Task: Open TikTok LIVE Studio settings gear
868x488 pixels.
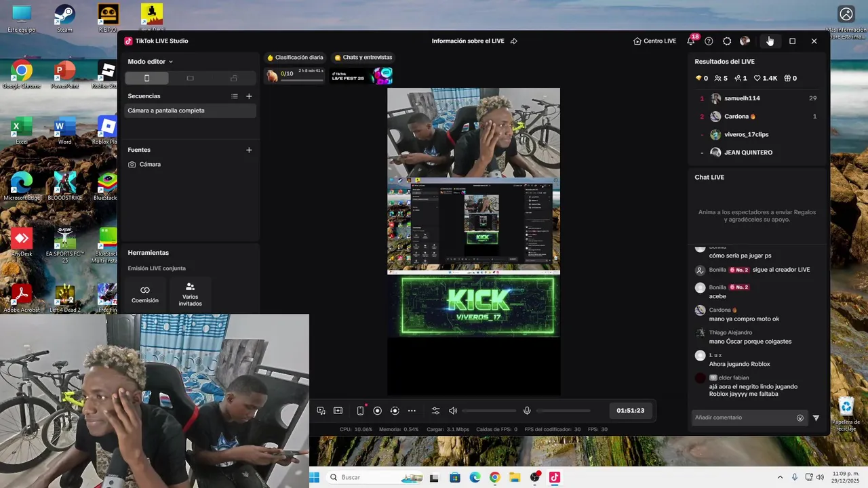Action: pyautogui.click(x=727, y=41)
